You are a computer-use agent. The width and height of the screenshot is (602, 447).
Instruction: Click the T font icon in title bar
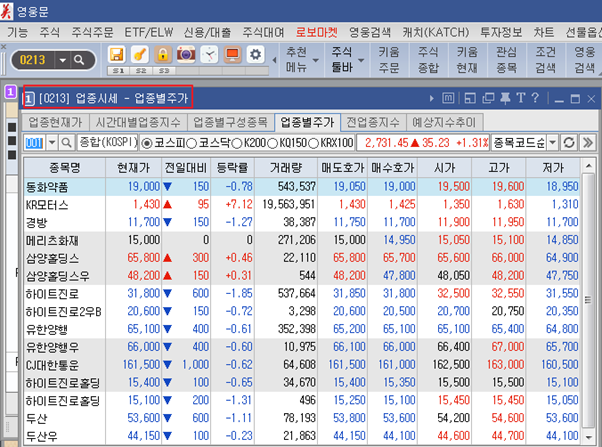520,99
